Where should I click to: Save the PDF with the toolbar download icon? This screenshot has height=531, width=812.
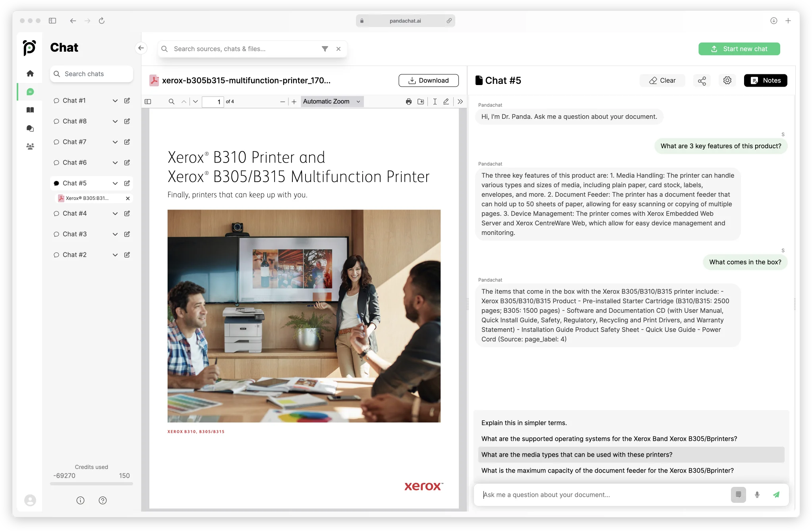tap(421, 102)
